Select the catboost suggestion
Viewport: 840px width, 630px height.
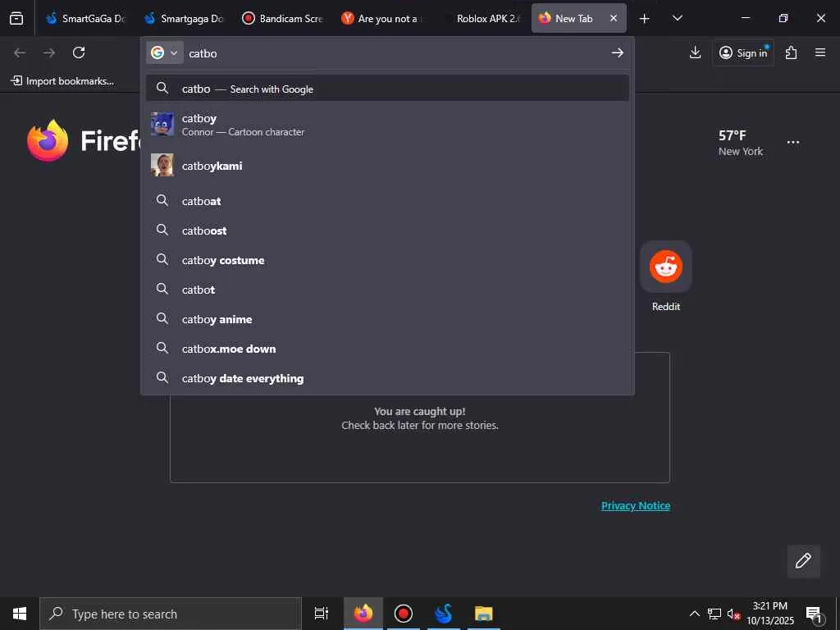(387, 231)
